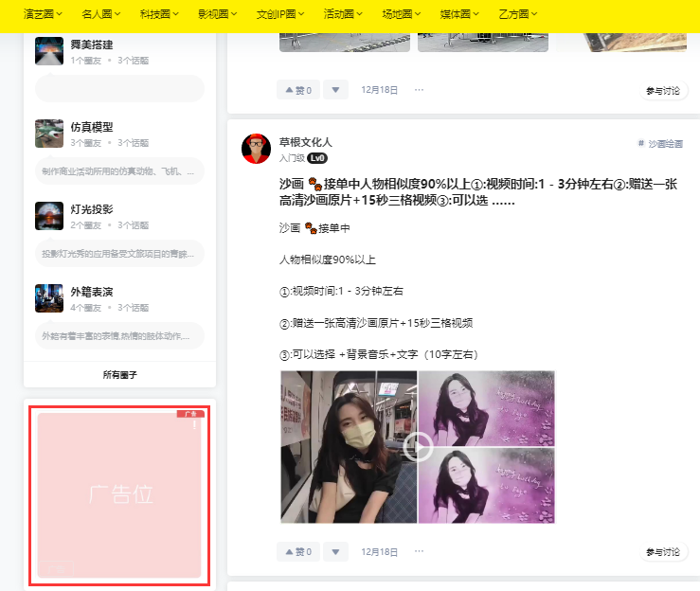Expand the 演艺圈 dropdown menu
Image resolution: width=700 pixels, height=591 pixels.
(x=44, y=14)
